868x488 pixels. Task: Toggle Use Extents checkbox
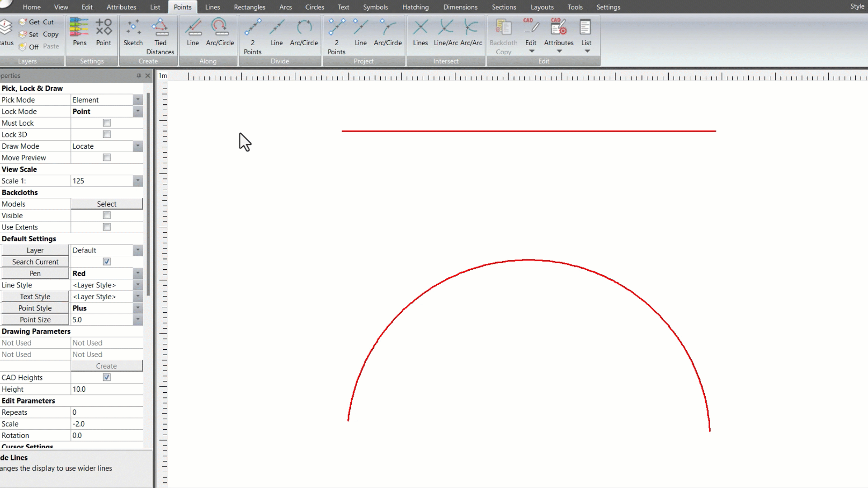point(107,227)
